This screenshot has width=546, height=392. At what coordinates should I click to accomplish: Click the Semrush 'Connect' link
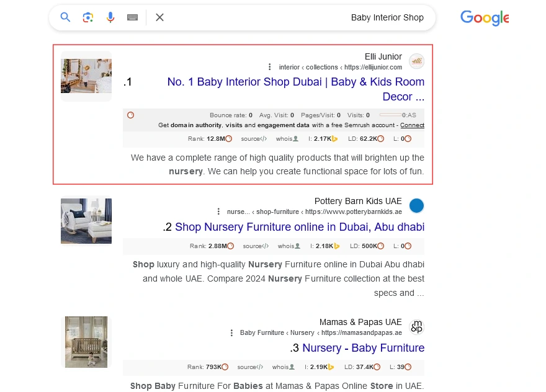click(412, 125)
